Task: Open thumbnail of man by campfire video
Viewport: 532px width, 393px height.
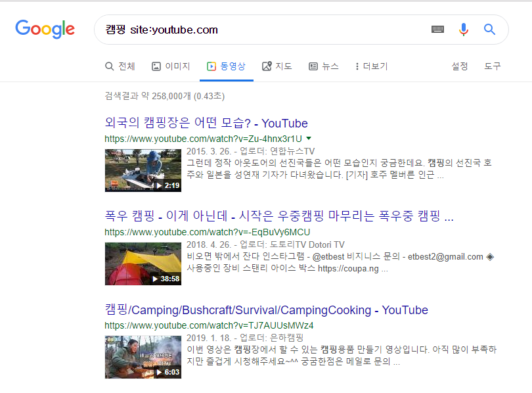Action: click(x=143, y=357)
